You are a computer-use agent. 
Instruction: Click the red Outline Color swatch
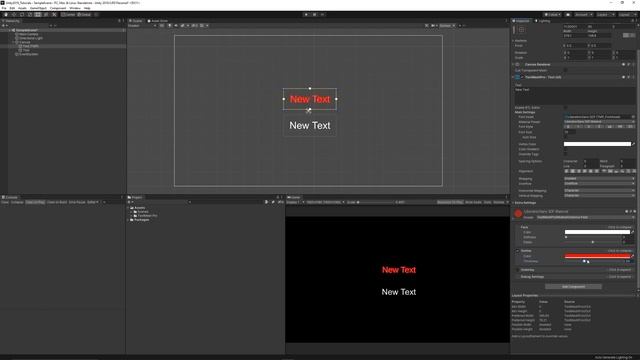coord(598,256)
